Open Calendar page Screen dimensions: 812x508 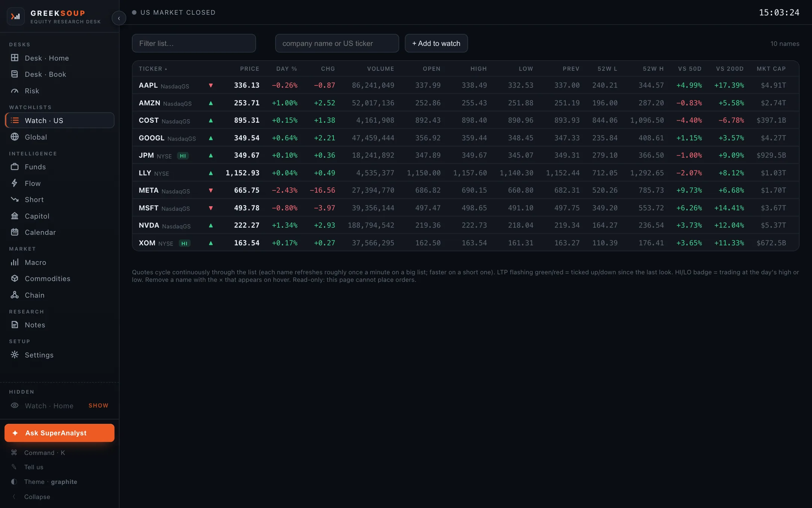[x=59, y=232]
